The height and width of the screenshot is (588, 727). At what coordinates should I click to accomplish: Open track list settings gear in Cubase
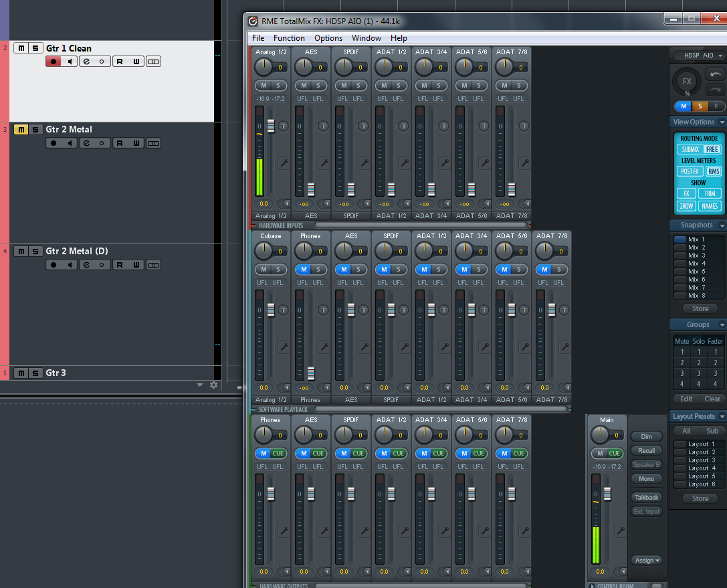tap(214, 385)
